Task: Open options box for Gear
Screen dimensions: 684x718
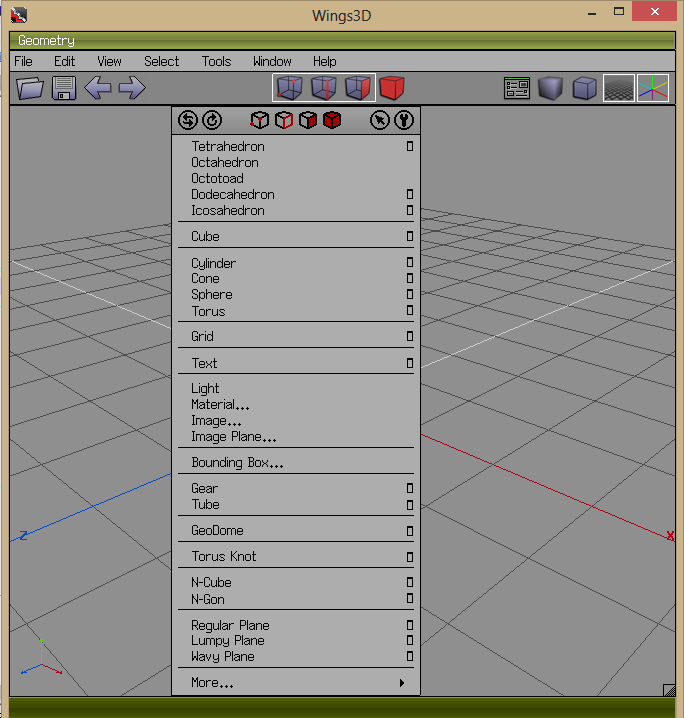Action: (410, 489)
